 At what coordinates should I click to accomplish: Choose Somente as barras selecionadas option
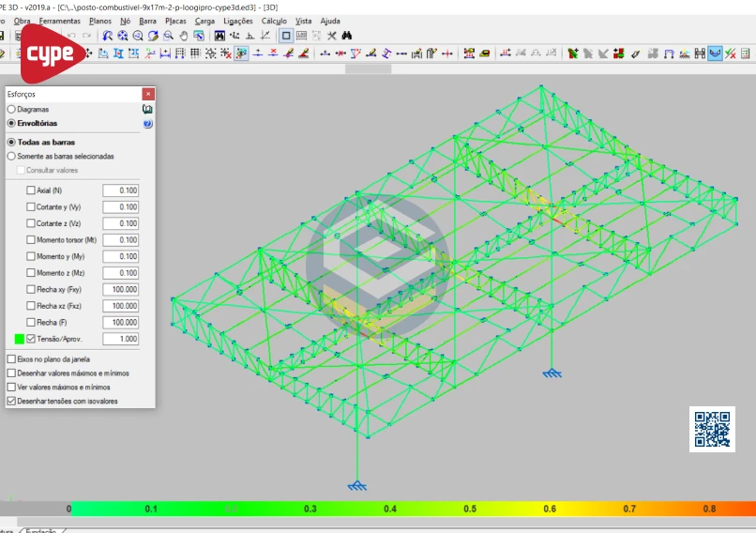point(11,157)
